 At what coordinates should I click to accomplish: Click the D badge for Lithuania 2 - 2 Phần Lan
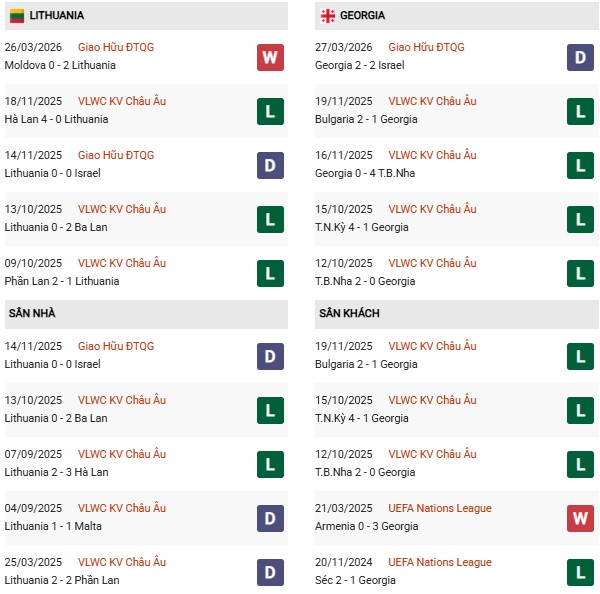pos(270,572)
